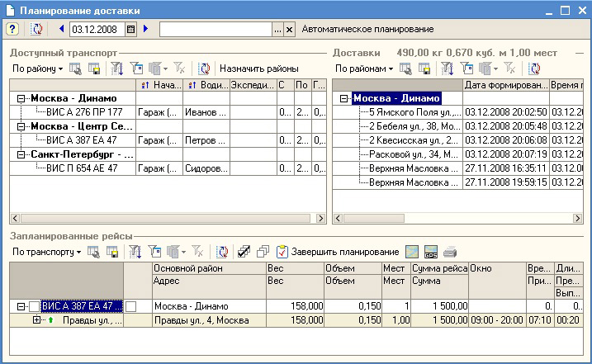Click the transport list horizontal scrollbar
This screenshot has width=592, height=364.
tap(165, 219)
